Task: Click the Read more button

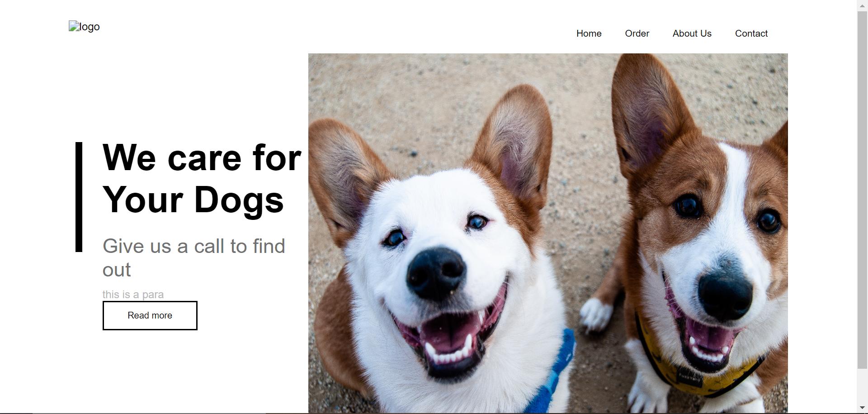Action: coord(150,315)
